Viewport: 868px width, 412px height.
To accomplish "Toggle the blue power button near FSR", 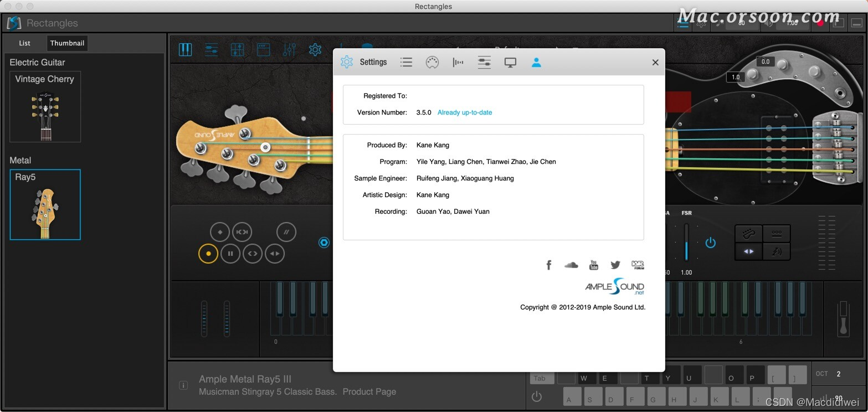I will pyautogui.click(x=710, y=243).
